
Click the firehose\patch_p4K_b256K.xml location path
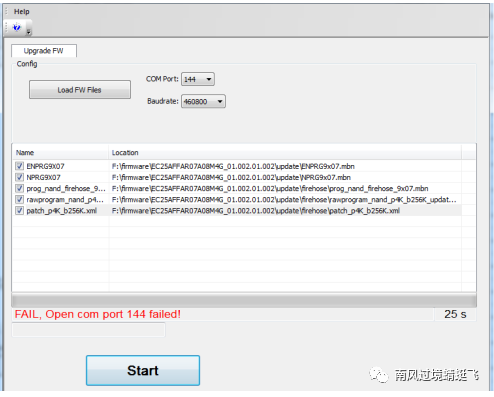(256, 211)
